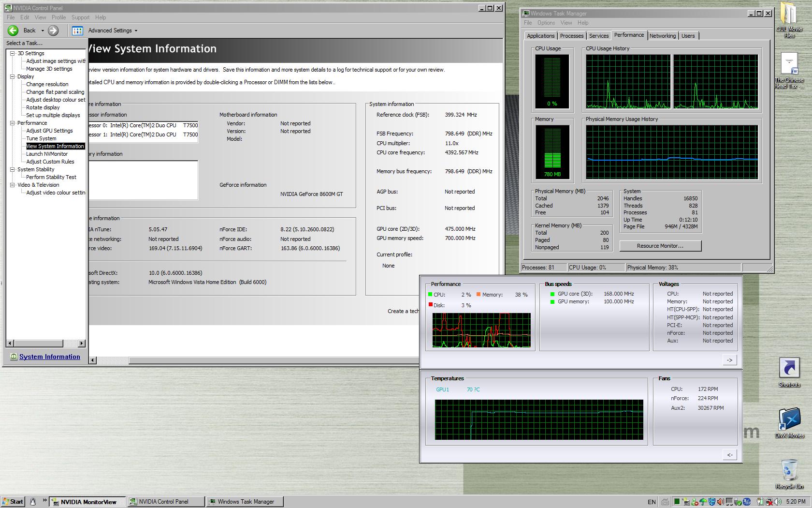The width and height of the screenshot is (812, 508).
Task: Click the right arrow of tree horizontal scrollbar
Action: click(82, 343)
